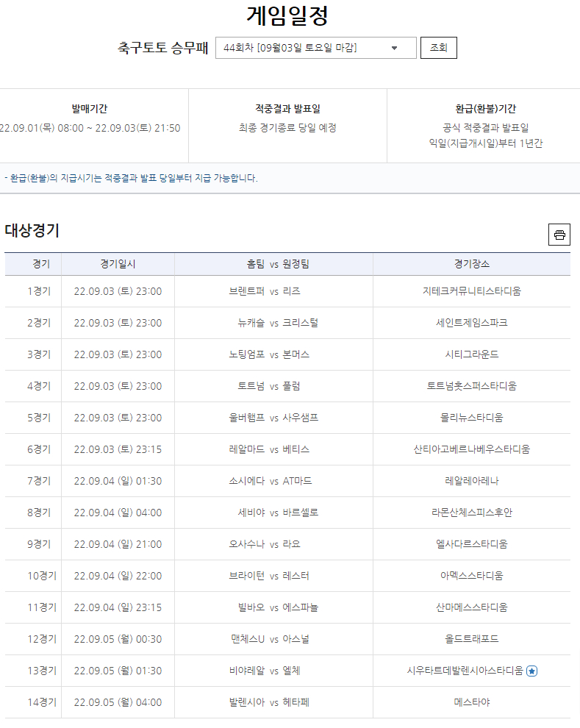580x728 pixels.
Task: Click the 경기장소 column header
Action: 471,264
